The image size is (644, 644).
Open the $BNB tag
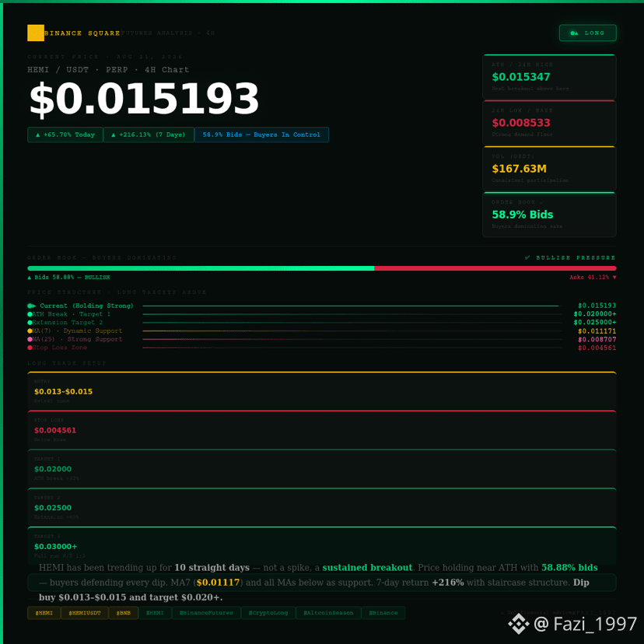click(123, 613)
